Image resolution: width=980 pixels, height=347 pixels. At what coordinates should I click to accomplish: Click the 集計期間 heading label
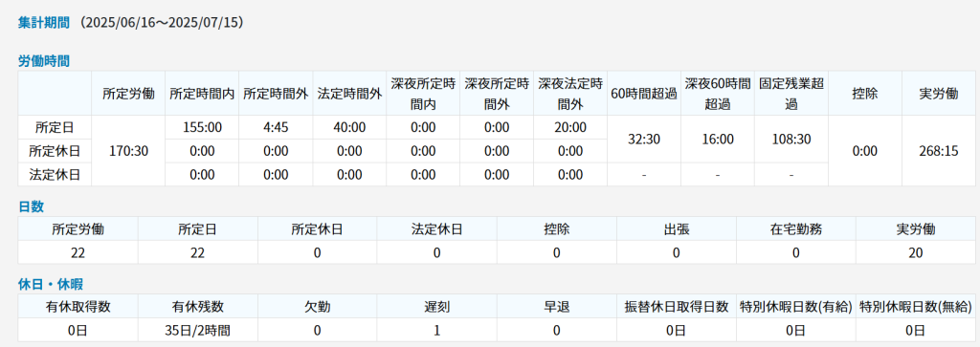tap(45, 23)
